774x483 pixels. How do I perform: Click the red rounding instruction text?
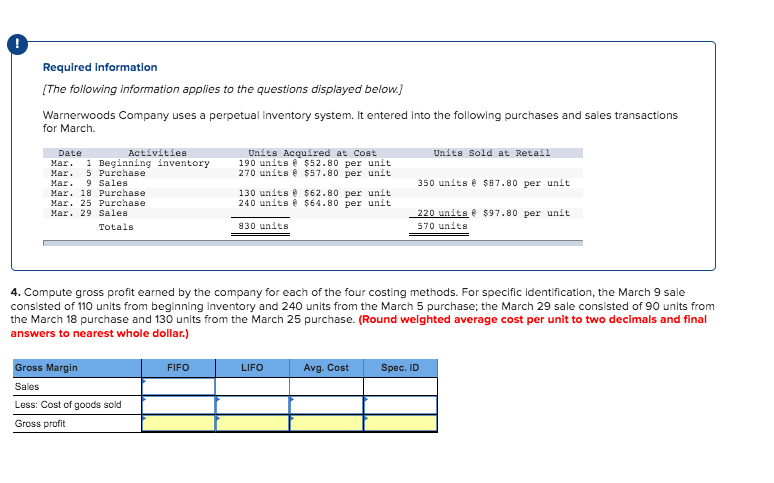pyautogui.click(x=358, y=326)
